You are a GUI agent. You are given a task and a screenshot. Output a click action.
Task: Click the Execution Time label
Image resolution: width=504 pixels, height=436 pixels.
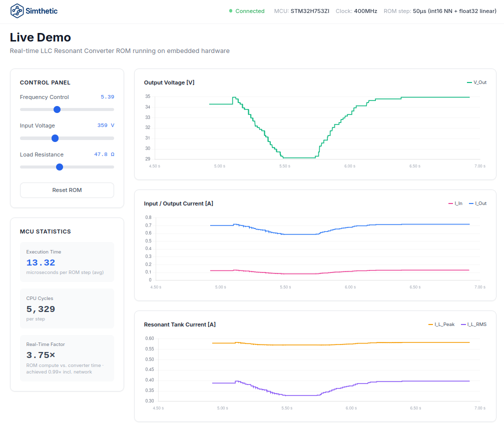[44, 251]
